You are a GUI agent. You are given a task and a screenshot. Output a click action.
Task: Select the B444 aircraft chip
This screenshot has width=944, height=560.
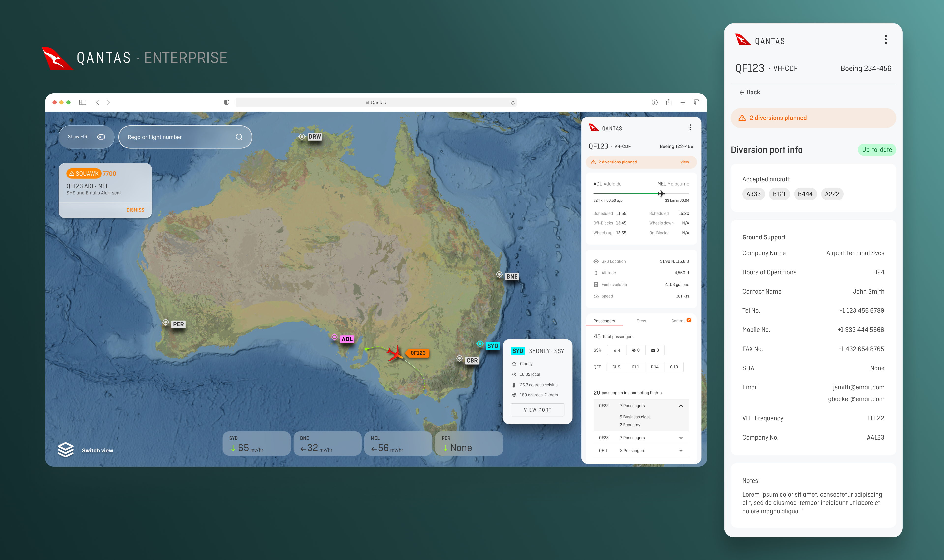click(805, 194)
